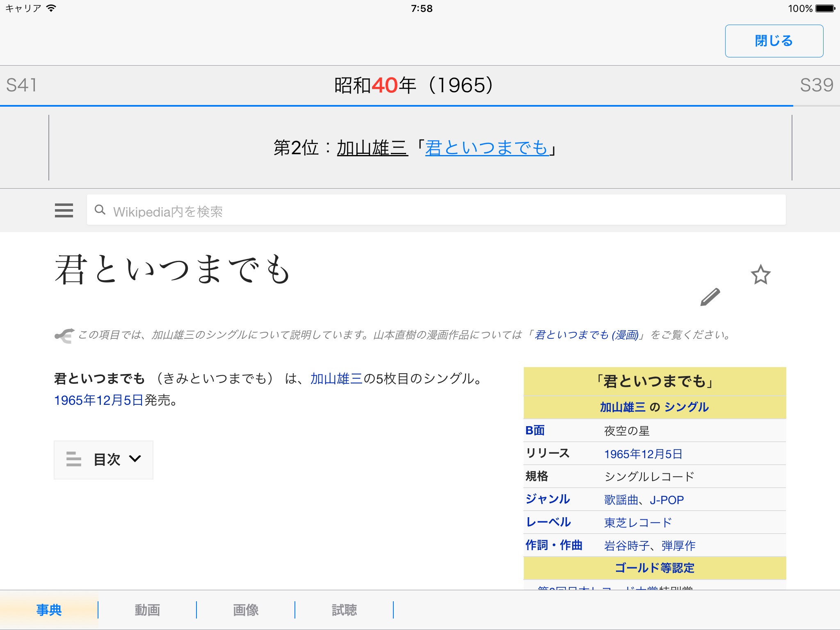
Task: Switch to the 事典 tab
Action: (49, 610)
